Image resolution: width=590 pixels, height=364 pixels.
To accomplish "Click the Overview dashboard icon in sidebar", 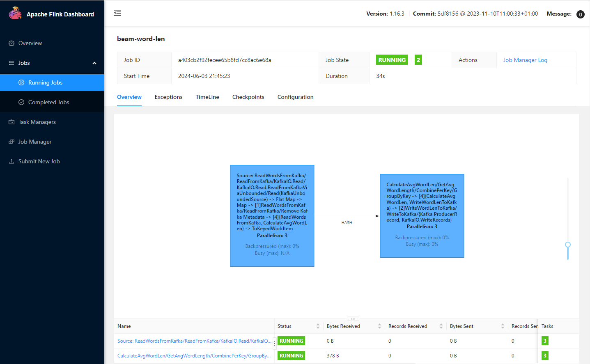I will click(x=11, y=43).
